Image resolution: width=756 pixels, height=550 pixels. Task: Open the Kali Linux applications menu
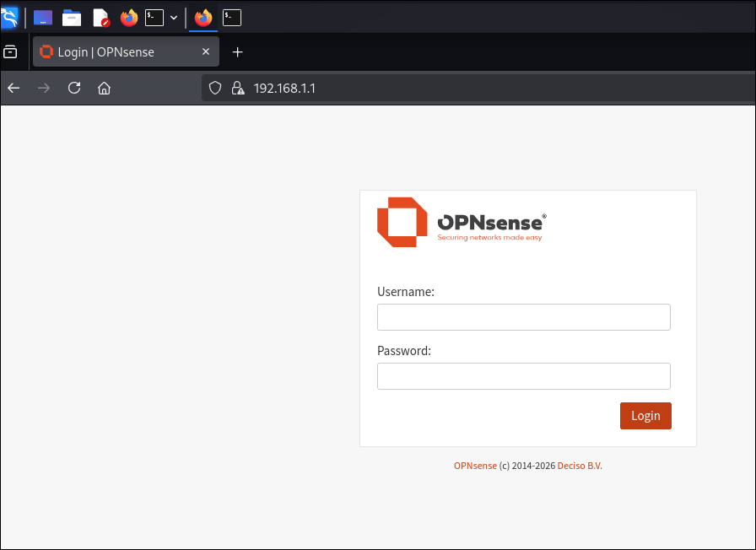(9, 18)
